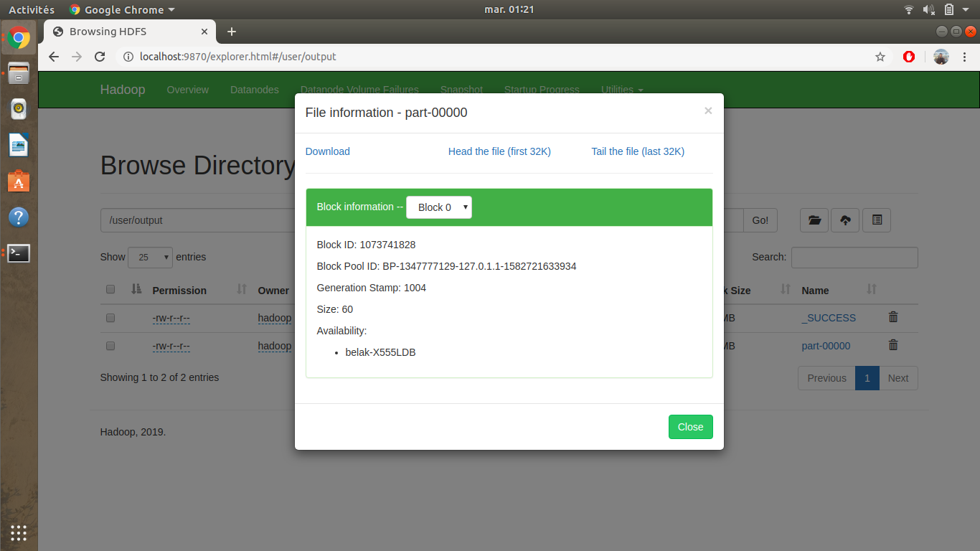Click the Hadoop brand link

tap(123, 90)
